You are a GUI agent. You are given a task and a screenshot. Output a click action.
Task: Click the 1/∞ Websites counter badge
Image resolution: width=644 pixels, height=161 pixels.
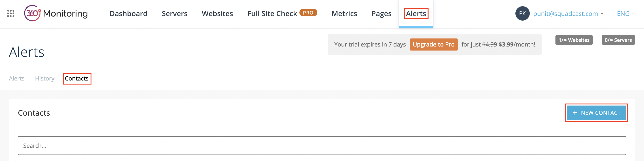coord(574,40)
